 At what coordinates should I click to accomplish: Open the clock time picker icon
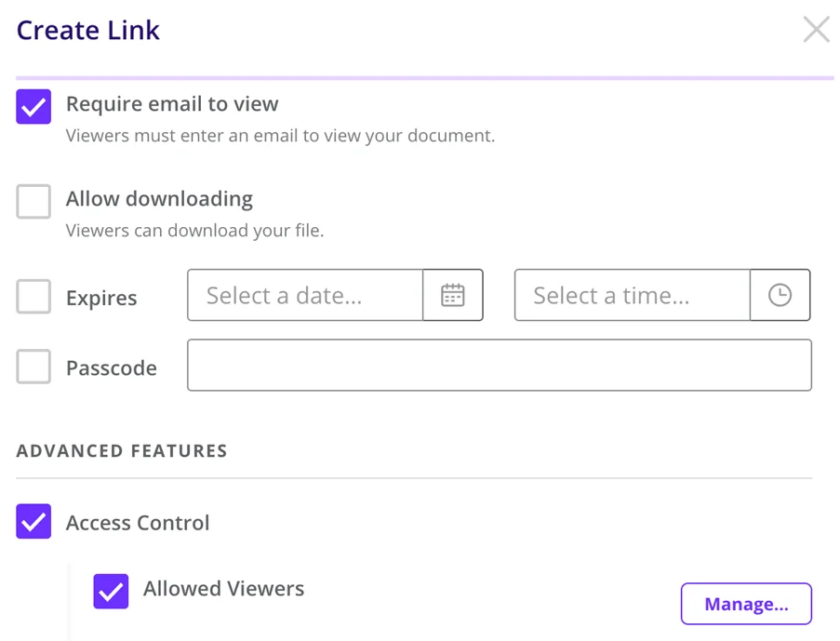780,295
